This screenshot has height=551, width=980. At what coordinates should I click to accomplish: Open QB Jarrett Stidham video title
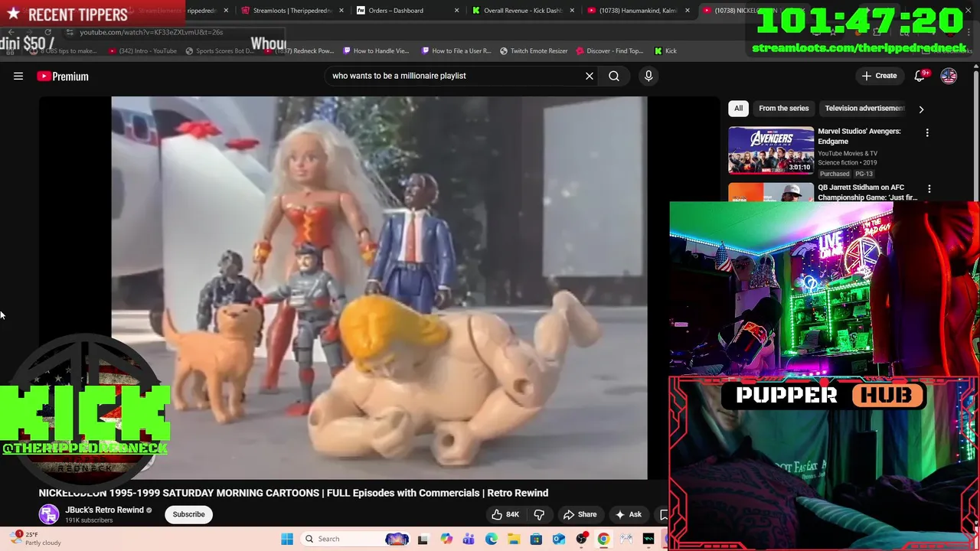pos(867,192)
